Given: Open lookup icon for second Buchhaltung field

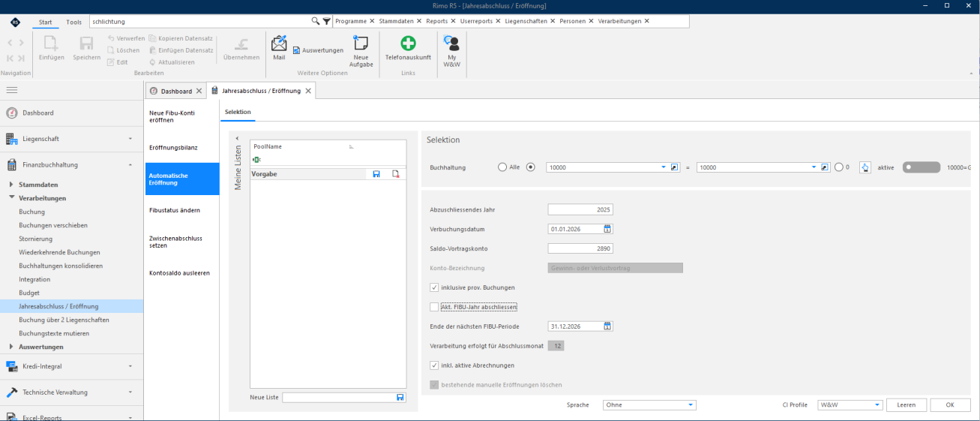Looking at the screenshot, I should tap(825, 167).
